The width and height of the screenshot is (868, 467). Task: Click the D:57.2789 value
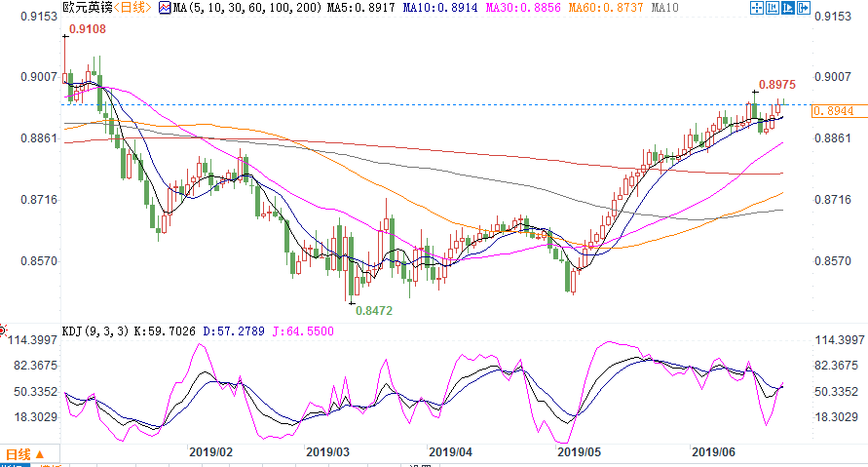click(234, 331)
